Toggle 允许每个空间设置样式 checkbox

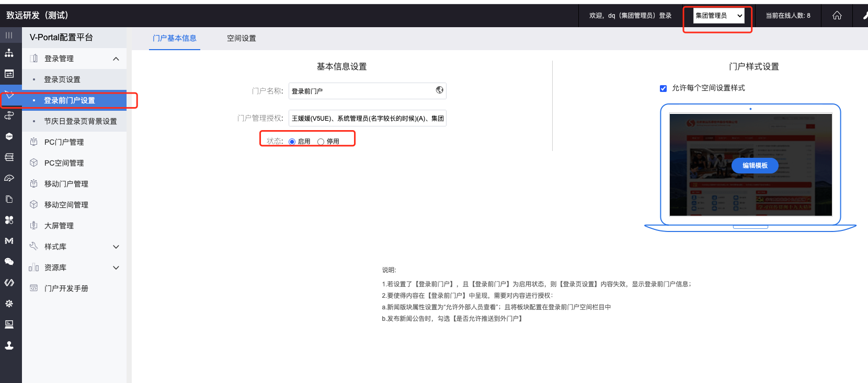[664, 88]
